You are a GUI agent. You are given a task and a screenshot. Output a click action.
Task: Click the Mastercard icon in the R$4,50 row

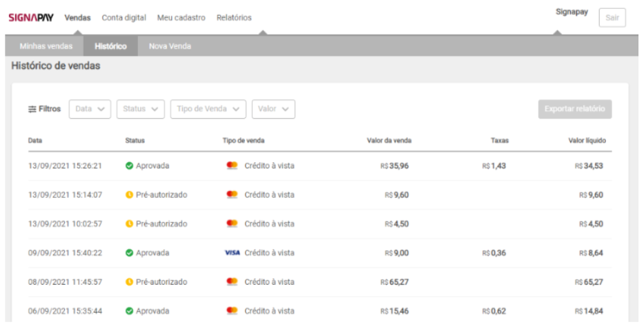click(233, 224)
